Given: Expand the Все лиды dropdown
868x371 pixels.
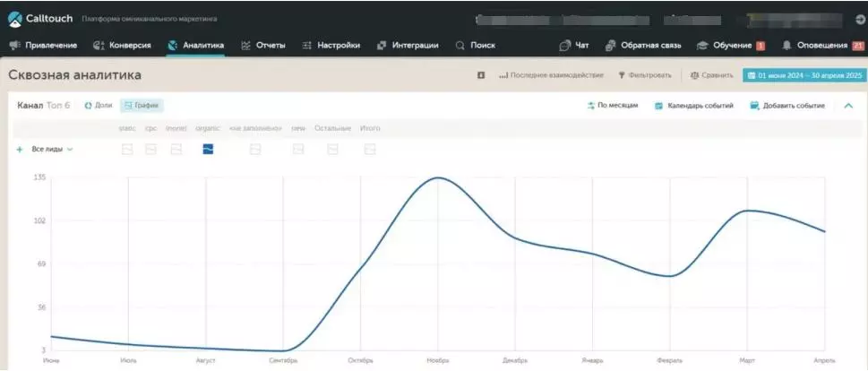Looking at the screenshot, I should coord(52,150).
